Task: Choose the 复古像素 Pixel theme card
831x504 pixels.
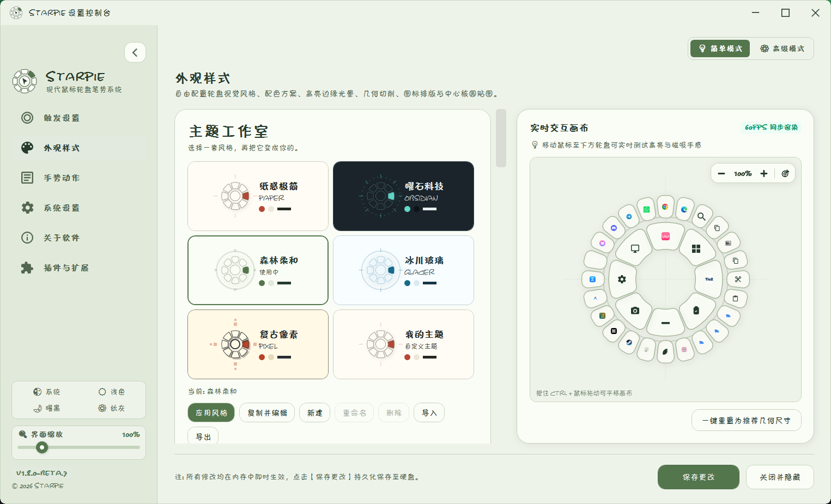Action: tap(258, 344)
